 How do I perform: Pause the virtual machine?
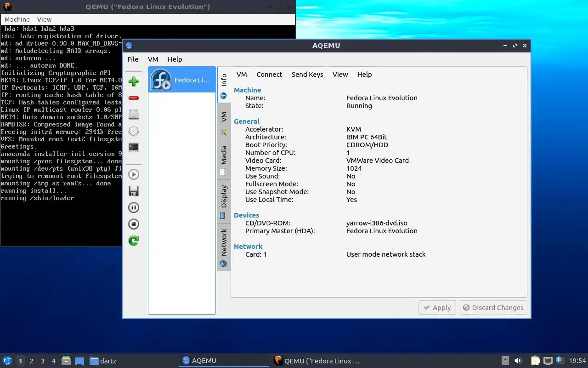click(134, 207)
